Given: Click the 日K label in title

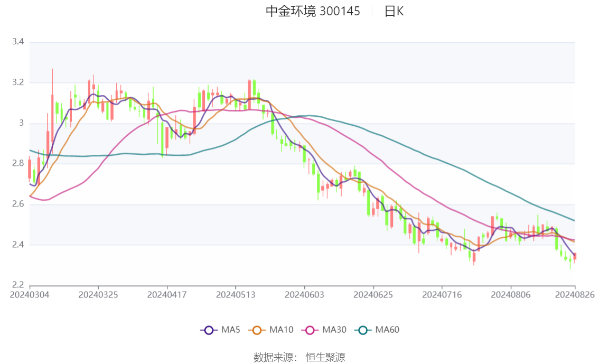Looking at the screenshot, I should pyautogui.click(x=394, y=11).
